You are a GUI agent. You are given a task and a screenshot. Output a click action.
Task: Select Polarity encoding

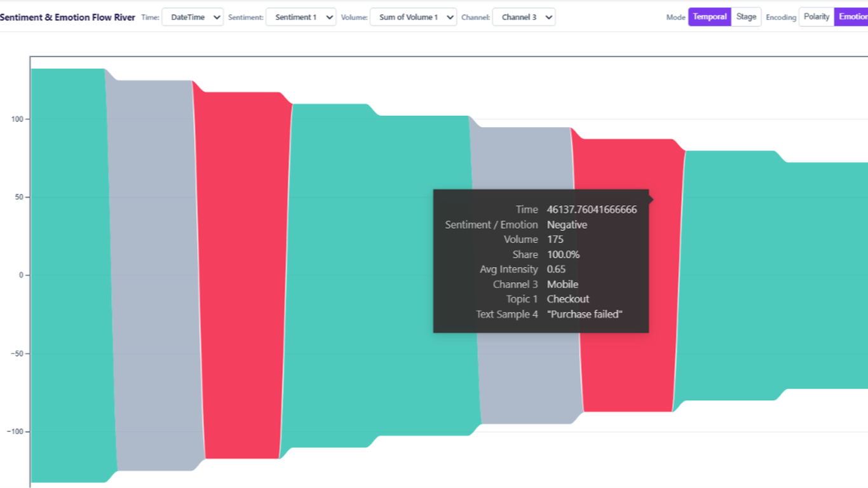[817, 17]
